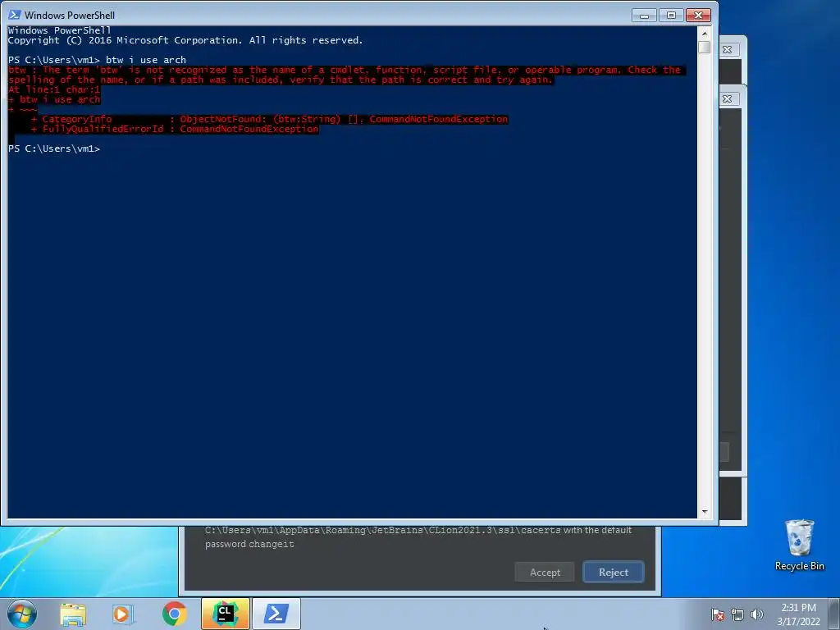The width and height of the screenshot is (840, 630).
Task: Click the CategoryInfo ObjectNotFound error line
Action: click(269, 119)
